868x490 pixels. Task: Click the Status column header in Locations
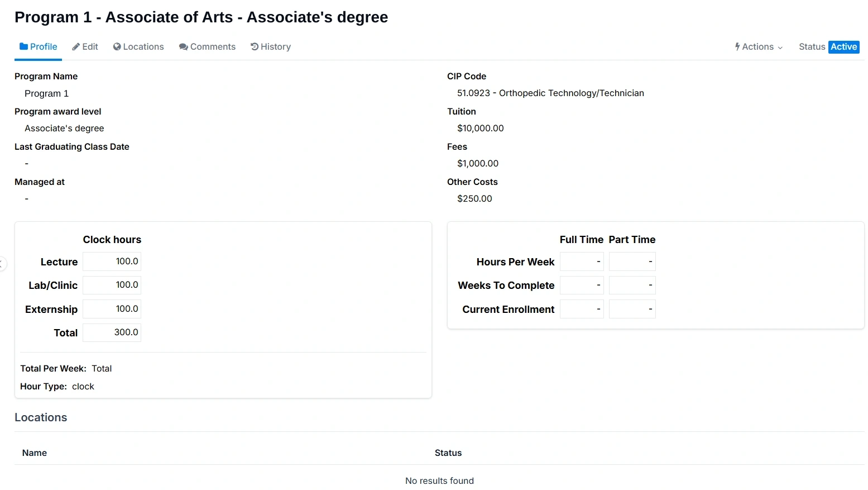point(448,453)
